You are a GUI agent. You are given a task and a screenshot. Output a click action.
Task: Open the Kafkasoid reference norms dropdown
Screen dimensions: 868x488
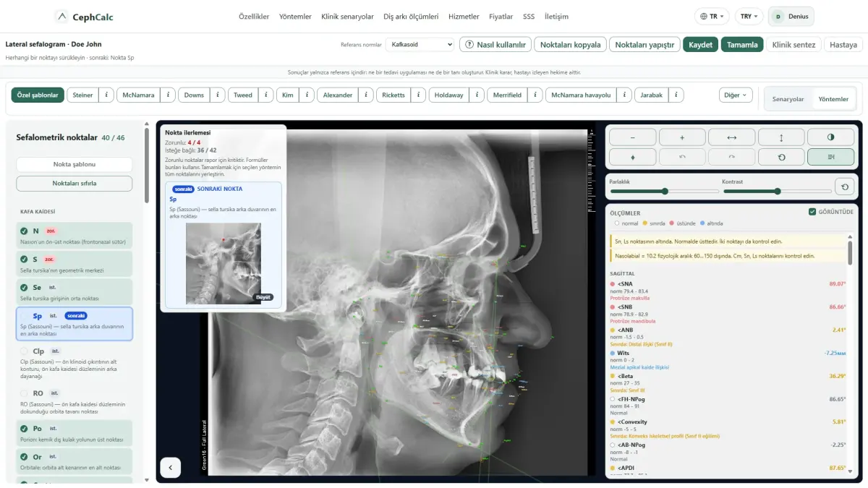(x=420, y=44)
